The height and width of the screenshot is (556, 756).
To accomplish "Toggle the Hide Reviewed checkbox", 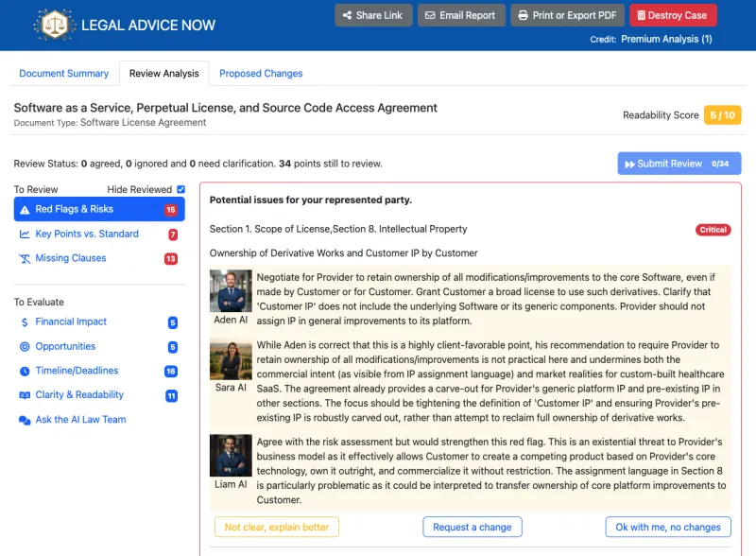I will [x=180, y=189].
